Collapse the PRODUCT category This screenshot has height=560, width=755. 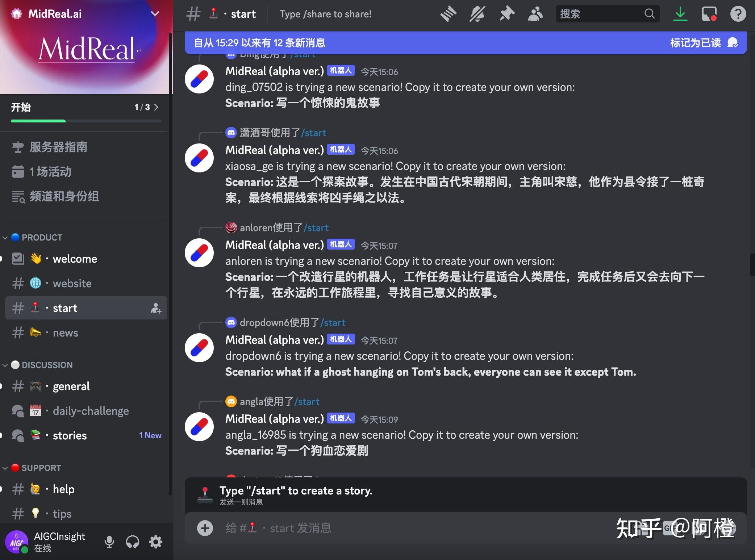[41, 237]
